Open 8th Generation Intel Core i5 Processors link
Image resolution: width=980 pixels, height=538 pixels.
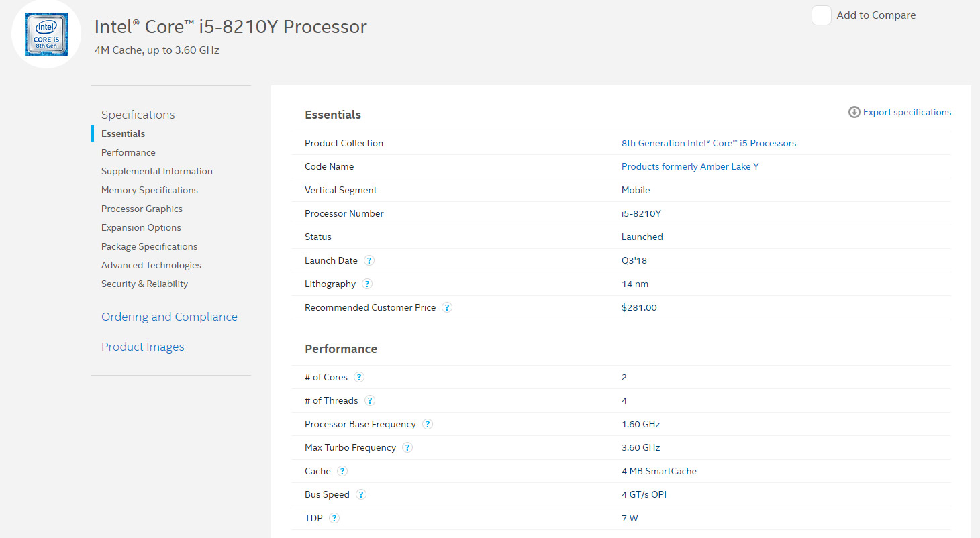709,143
